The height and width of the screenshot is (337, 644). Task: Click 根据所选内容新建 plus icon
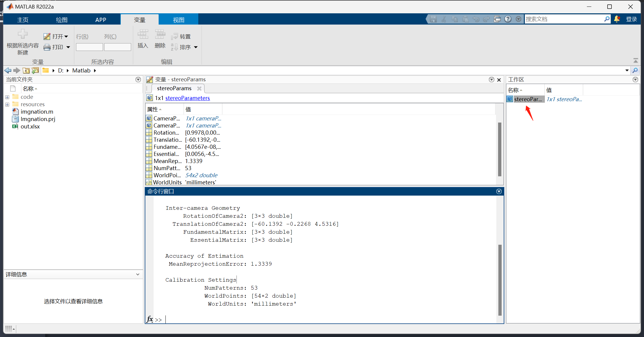23,34
